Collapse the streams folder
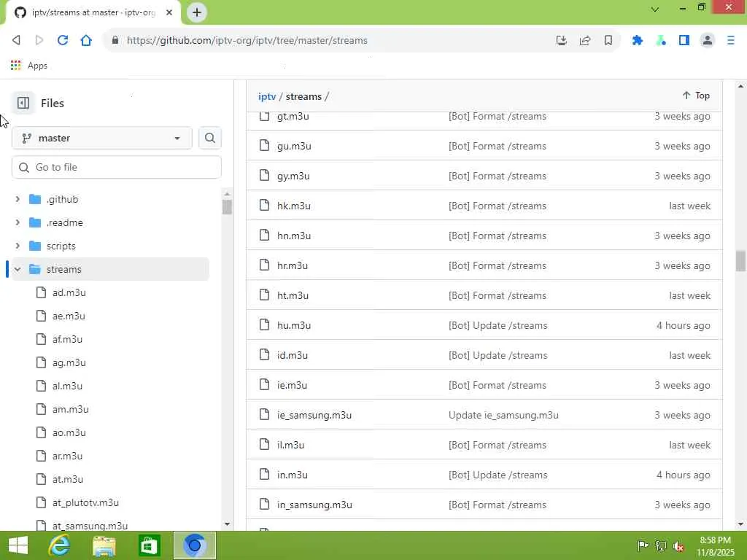Viewport: 747px width, 560px height. [18, 269]
